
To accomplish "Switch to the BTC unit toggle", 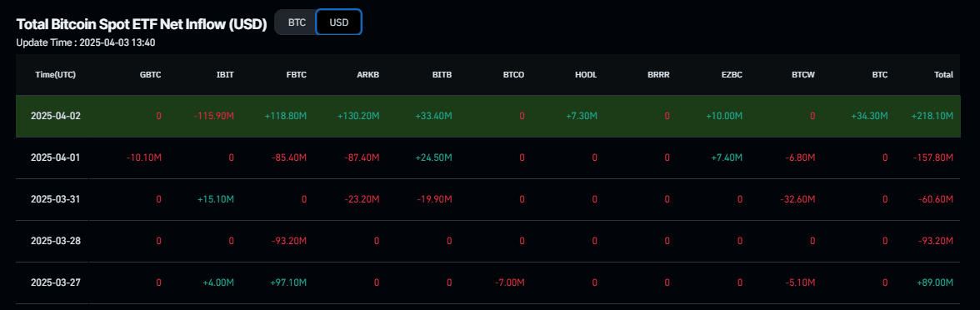I will pyautogui.click(x=297, y=22).
